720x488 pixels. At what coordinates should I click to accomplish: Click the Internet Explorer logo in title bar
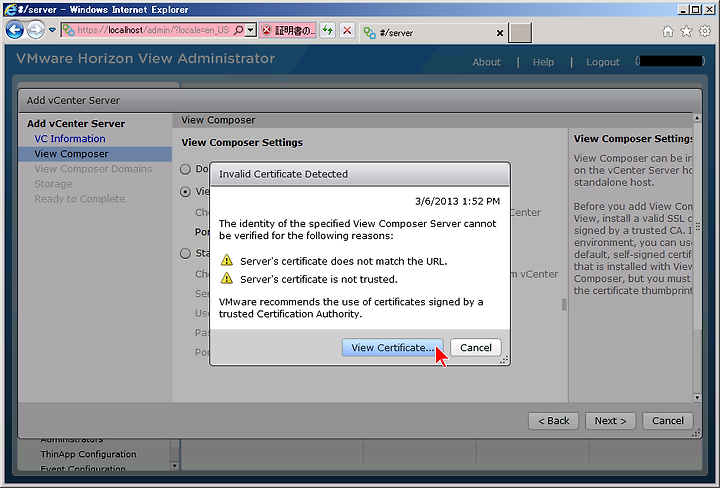click(x=10, y=9)
